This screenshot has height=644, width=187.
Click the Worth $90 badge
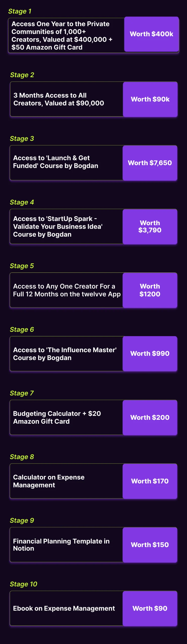point(150,608)
